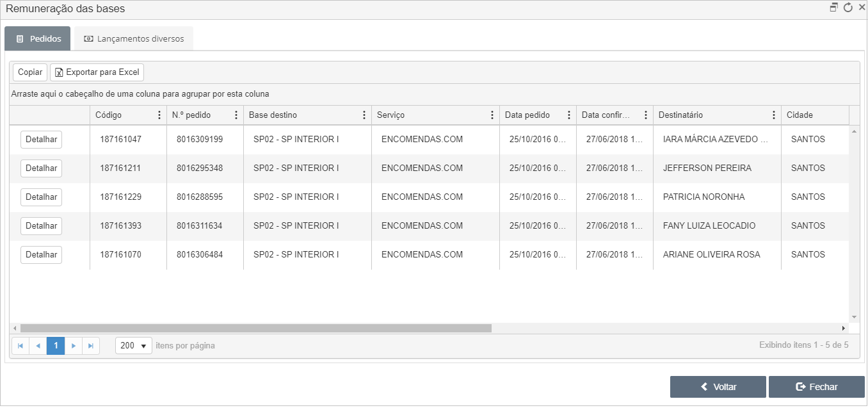868x408 pixels.
Task: Select order number 8016309199 cell
Action: tap(205, 140)
